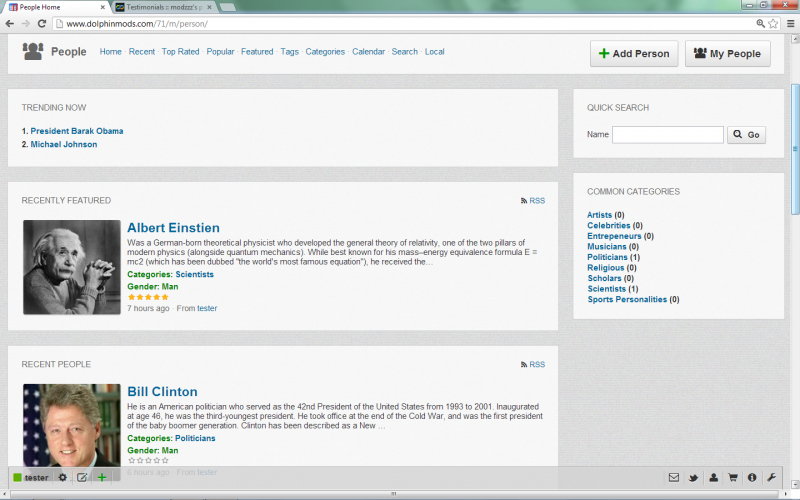Open the Popular menu item
800x500 pixels.
[220, 52]
